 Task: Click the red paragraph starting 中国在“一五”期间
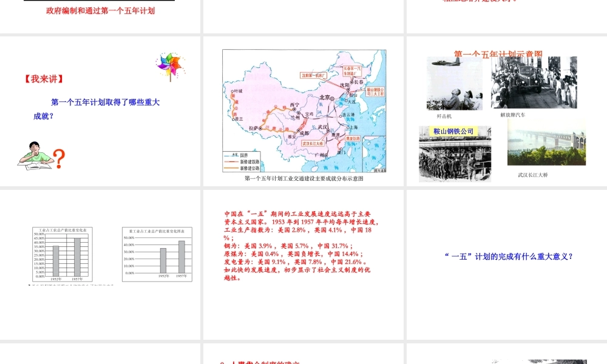301,246
